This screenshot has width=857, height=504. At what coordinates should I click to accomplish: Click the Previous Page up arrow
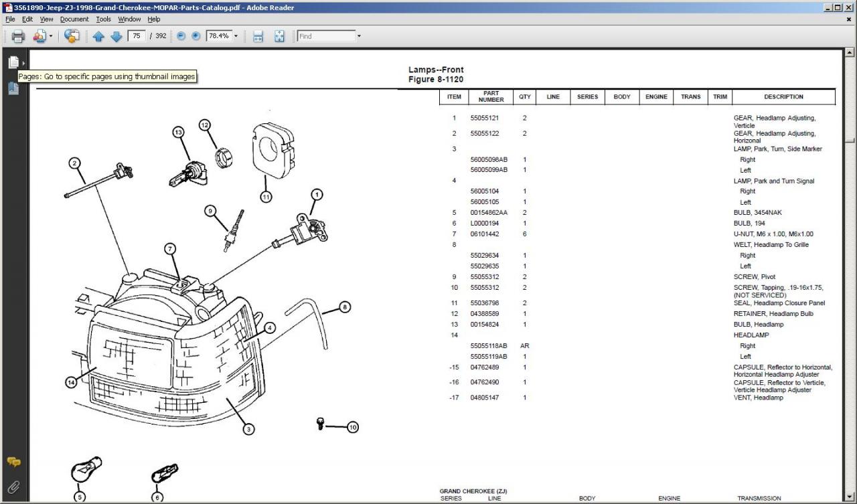pos(98,36)
